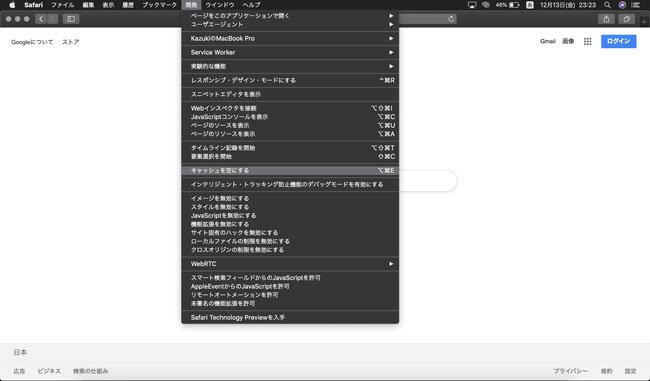
Task: Show tab overview icon
Action: tap(626, 19)
